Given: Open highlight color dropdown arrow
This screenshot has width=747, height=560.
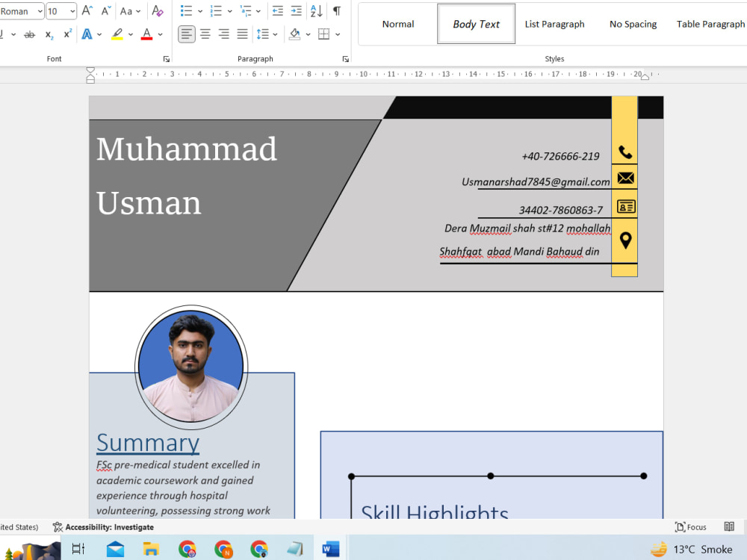Looking at the screenshot, I should click(131, 34).
